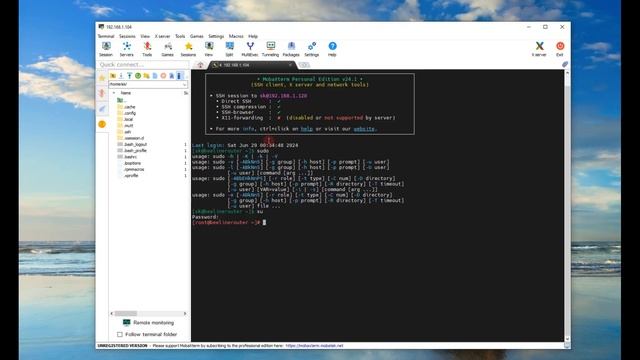The image size is (640, 360).
Task: Click the SFTP new folder icon
Action: coord(146,76)
